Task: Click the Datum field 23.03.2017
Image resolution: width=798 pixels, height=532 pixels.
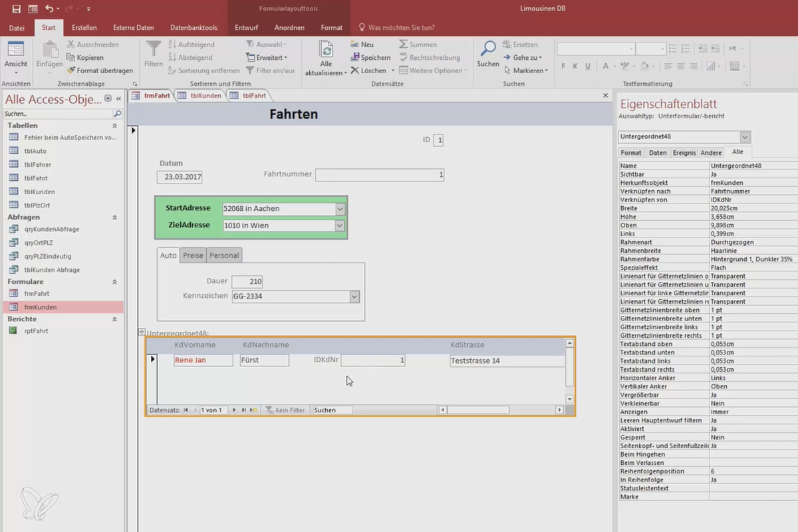Action: point(180,178)
